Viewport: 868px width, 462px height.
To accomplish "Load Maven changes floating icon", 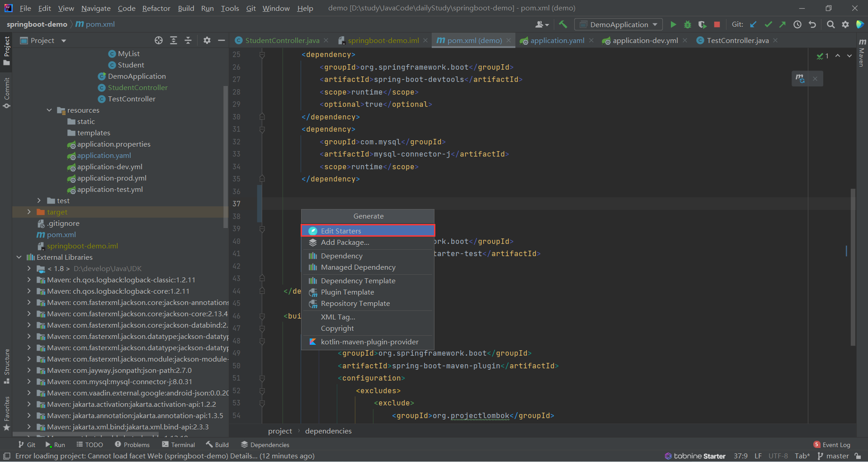I will click(x=800, y=78).
